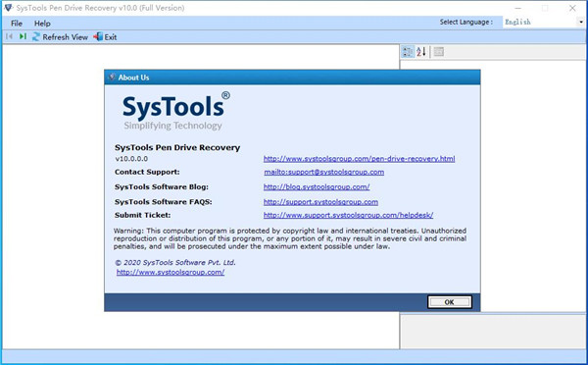Click the 'SysTools Software Blog:' label

tap(162, 187)
